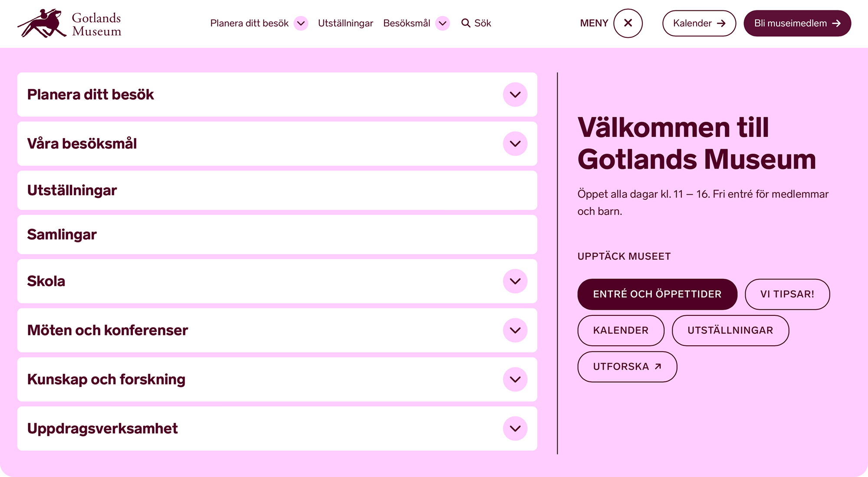The width and height of the screenshot is (868, 477).
Task: Expand the Skola section chevron
Action: point(515,282)
